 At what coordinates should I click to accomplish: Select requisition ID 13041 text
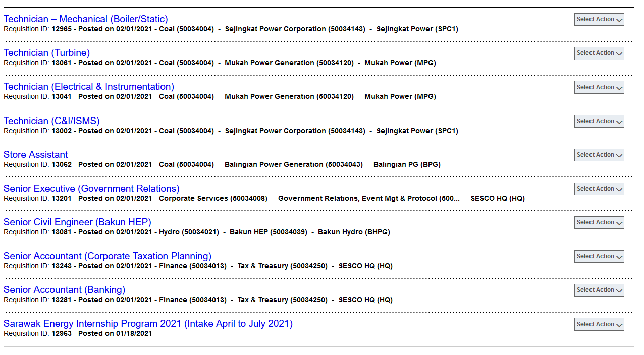click(62, 97)
